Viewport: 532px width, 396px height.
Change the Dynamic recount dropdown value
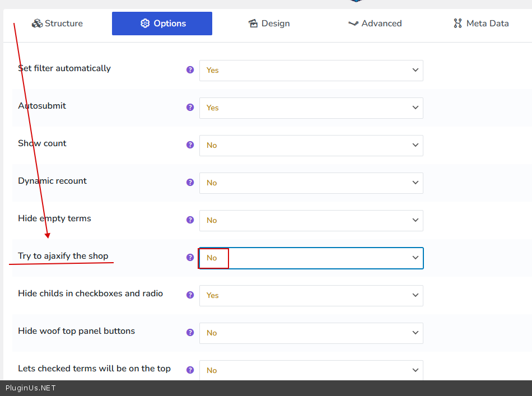click(311, 183)
